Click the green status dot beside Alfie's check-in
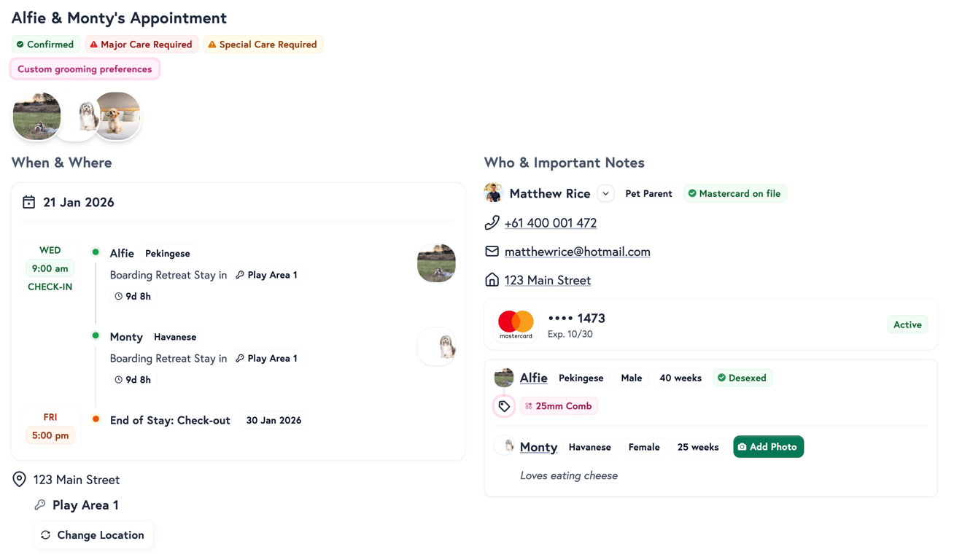Screen dimensions: 954x560 click(x=96, y=252)
